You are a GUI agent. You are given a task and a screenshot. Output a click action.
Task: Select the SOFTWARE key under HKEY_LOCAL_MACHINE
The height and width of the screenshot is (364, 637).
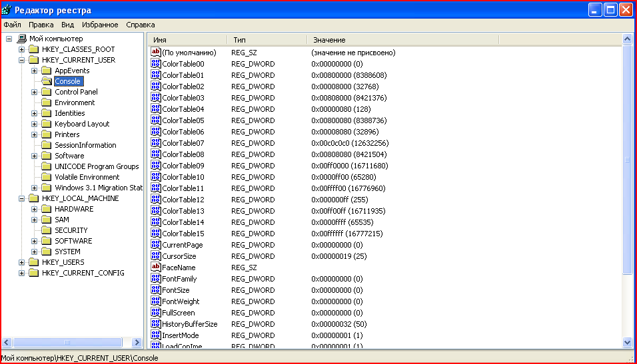(x=73, y=241)
